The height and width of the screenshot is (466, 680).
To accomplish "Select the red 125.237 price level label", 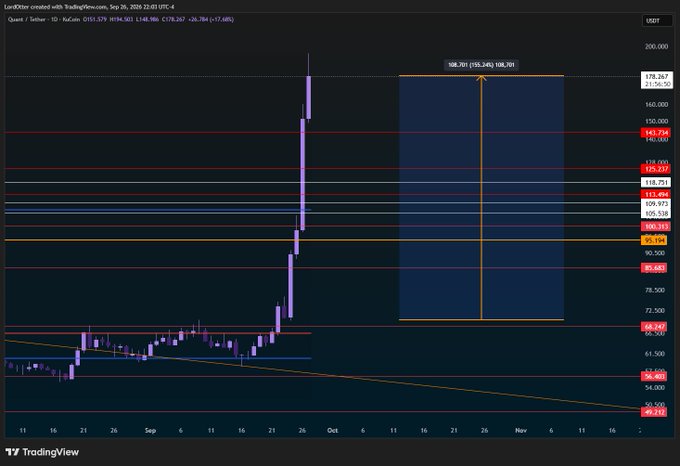I will tap(656, 169).
